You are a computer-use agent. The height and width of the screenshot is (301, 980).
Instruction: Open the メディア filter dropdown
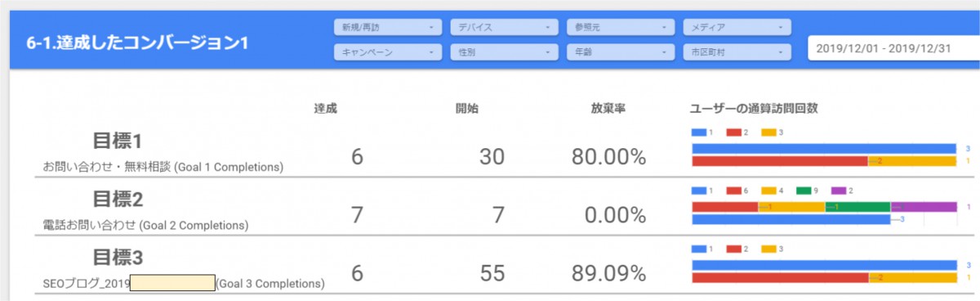(x=737, y=27)
